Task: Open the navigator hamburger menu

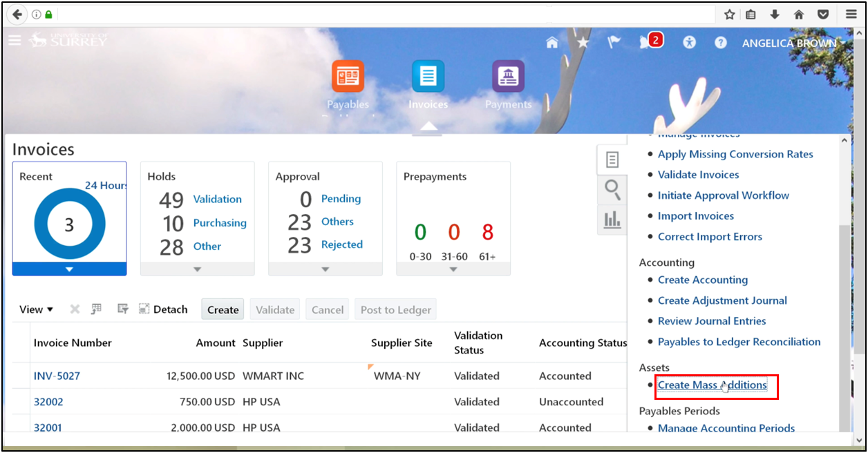Action: (x=15, y=39)
